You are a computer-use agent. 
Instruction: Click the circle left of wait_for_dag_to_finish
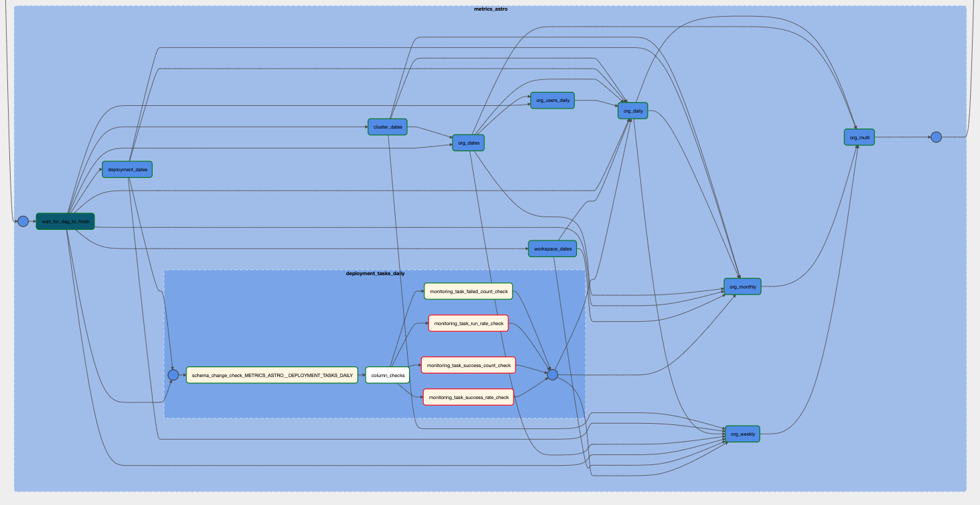[x=23, y=221]
